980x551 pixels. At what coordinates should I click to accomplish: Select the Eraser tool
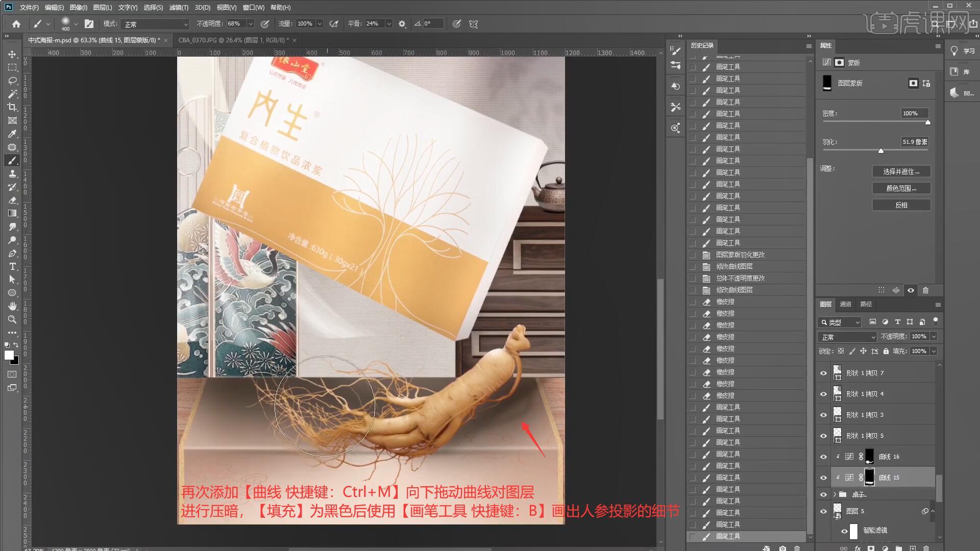(12, 200)
